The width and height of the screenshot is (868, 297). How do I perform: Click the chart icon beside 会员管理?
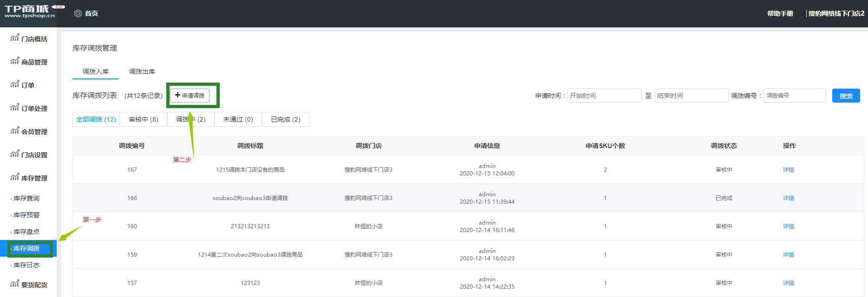[14, 131]
